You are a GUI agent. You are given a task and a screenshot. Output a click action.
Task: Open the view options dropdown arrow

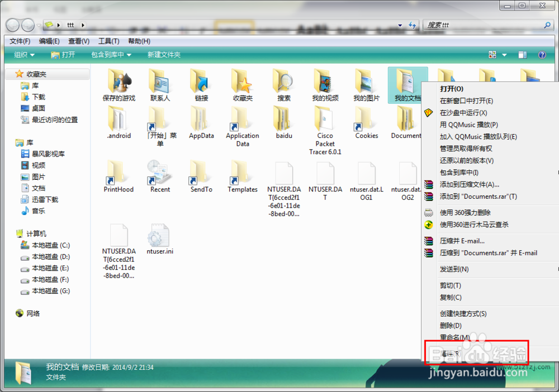504,55
